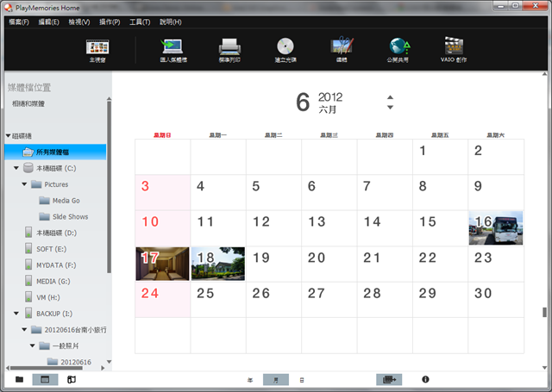Click the BACKUP (I:) drive icon
This screenshot has width=552, height=392.
[28, 313]
